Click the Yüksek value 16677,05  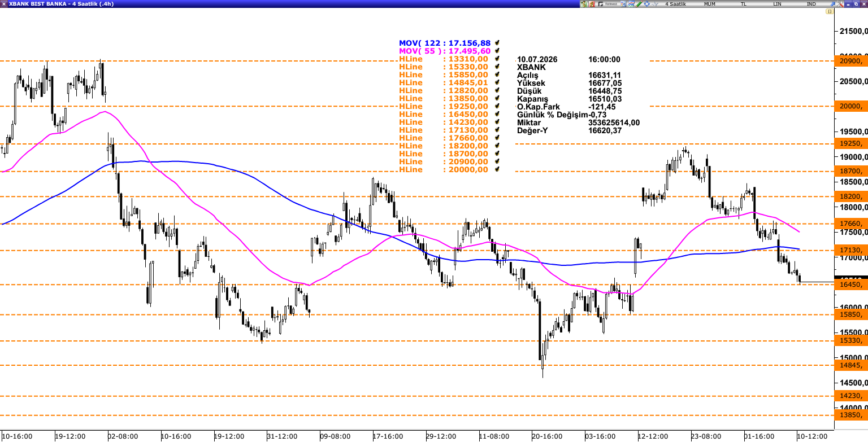tap(605, 83)
